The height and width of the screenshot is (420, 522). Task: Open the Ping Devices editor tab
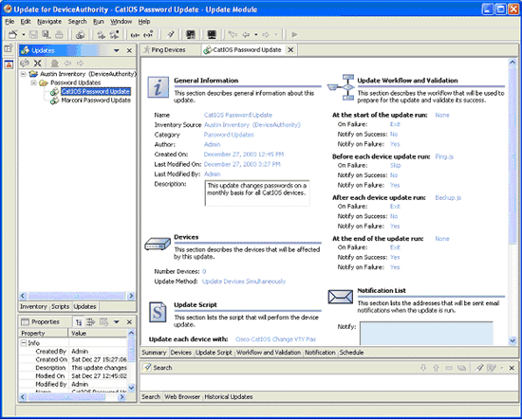coord(168,50)
